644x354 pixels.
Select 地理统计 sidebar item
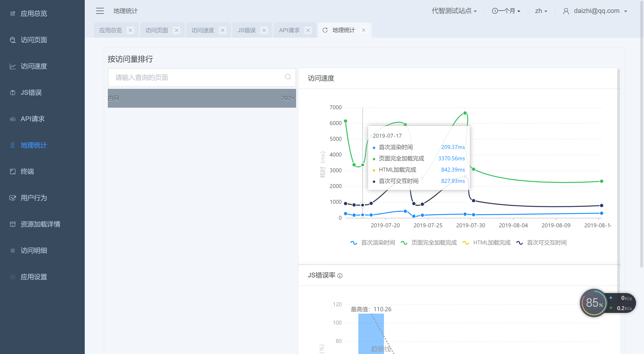(x=33, y=145)
